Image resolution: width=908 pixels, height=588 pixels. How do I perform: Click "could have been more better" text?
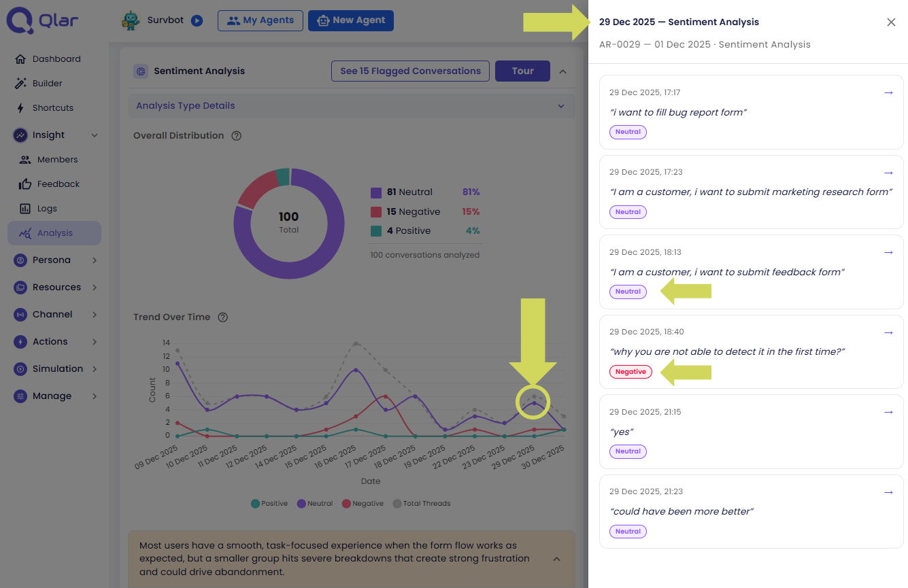click(x=682, y=511)
